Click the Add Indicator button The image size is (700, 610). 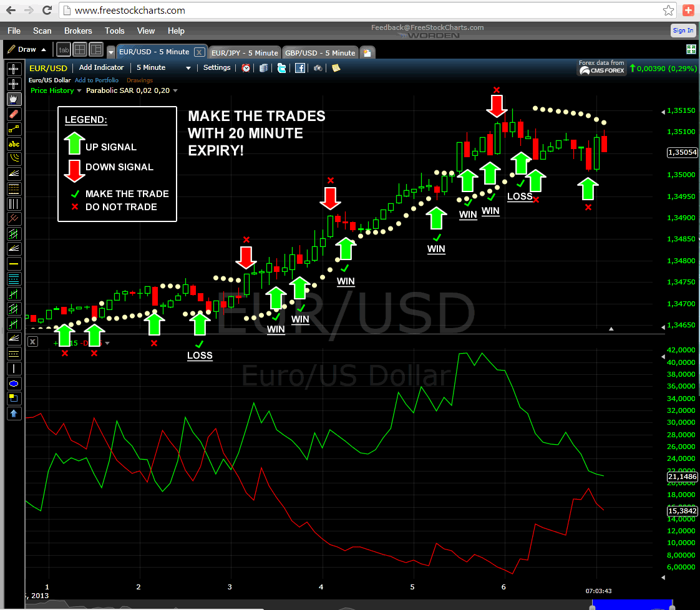[101, 67]
